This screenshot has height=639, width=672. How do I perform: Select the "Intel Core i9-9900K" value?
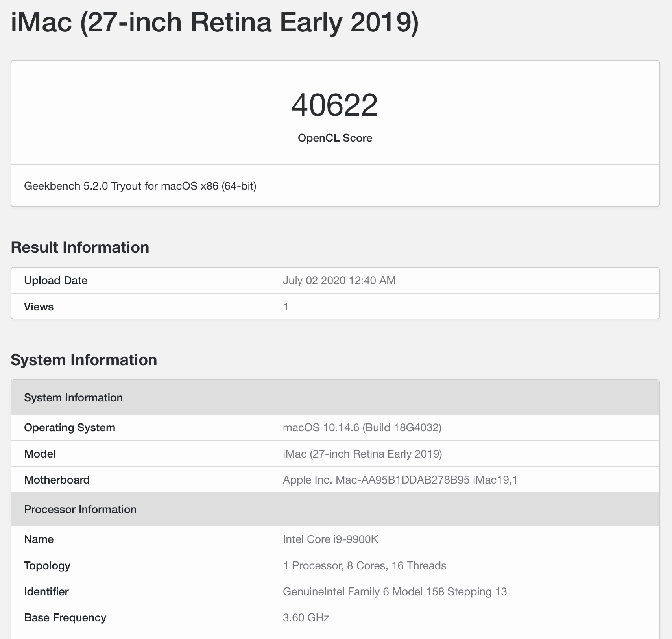330,539
